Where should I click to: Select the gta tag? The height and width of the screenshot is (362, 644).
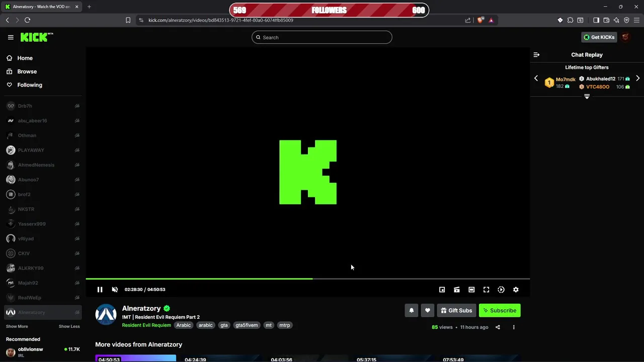click(x=224, y=325)
